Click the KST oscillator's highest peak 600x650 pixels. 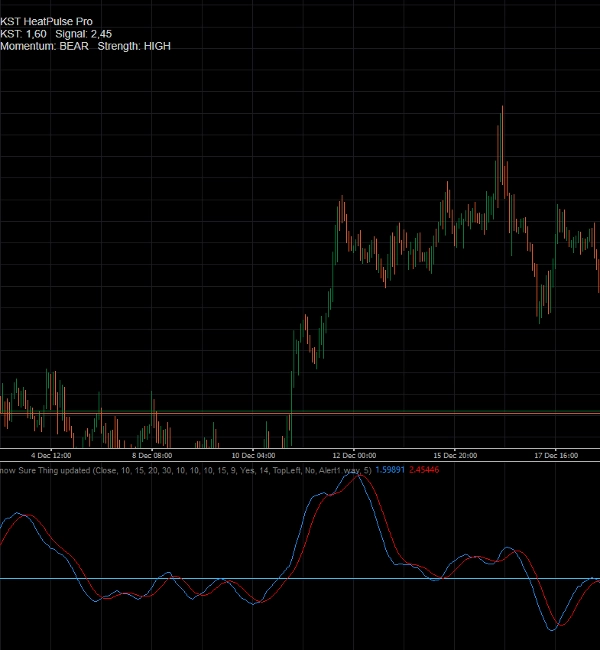[351, 476]
